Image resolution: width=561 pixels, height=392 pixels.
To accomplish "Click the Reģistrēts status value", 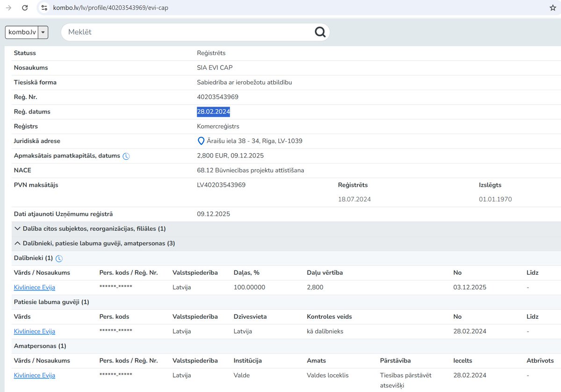I will click(x=211, y=53).
